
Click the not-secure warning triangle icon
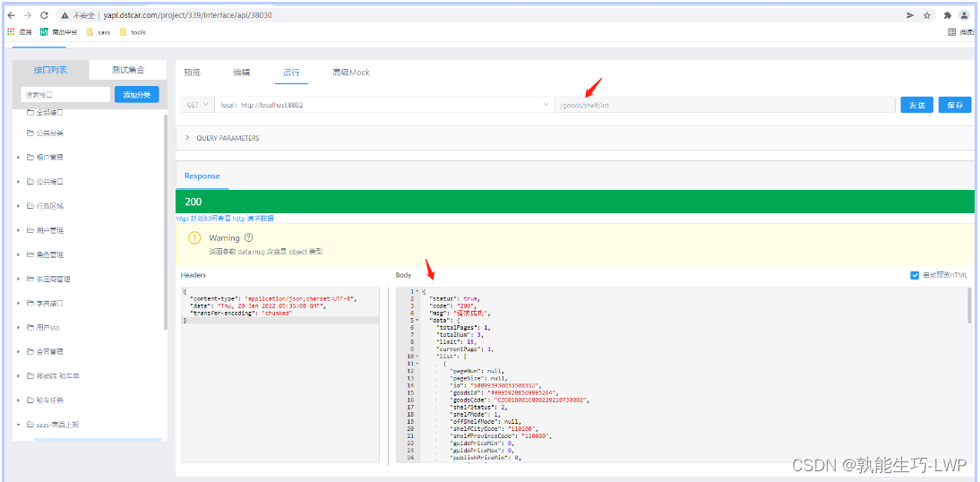pos(65,15)
